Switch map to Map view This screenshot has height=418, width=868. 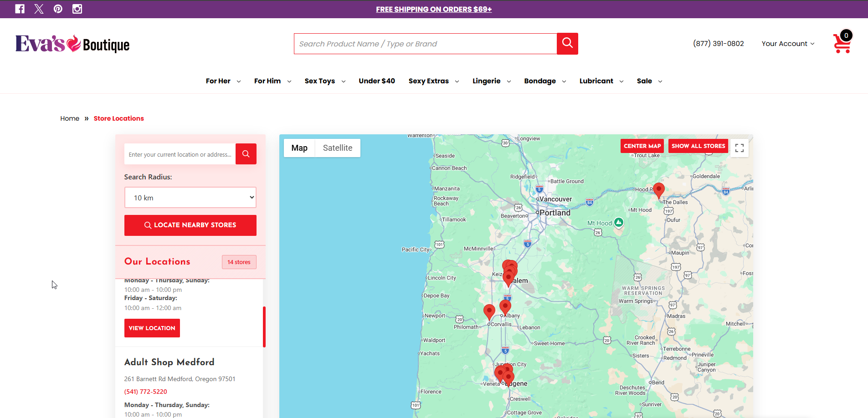pyautogui.click(x=299, y=148)
